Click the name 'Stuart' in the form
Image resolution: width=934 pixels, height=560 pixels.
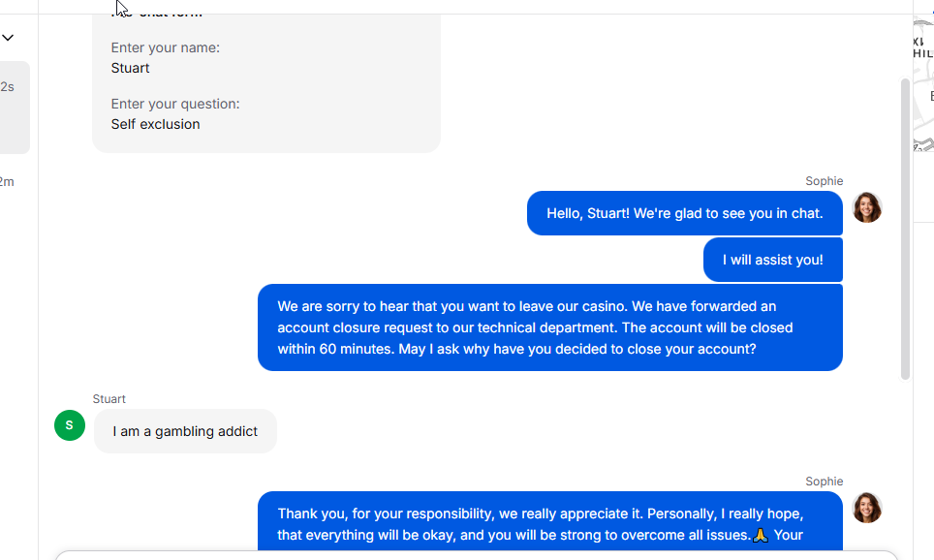click(130, 68)
